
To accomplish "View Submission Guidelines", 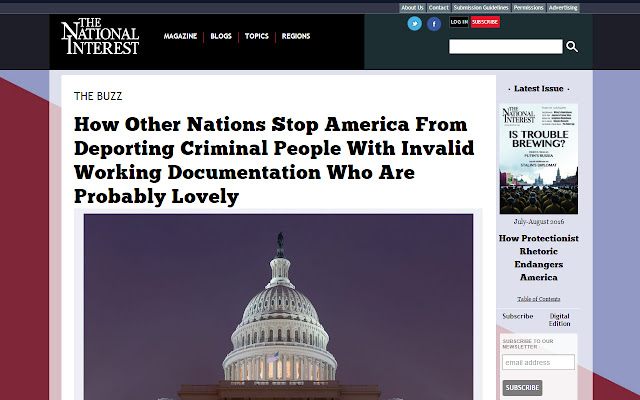I will pyautogui.click(x=481, y=8).
